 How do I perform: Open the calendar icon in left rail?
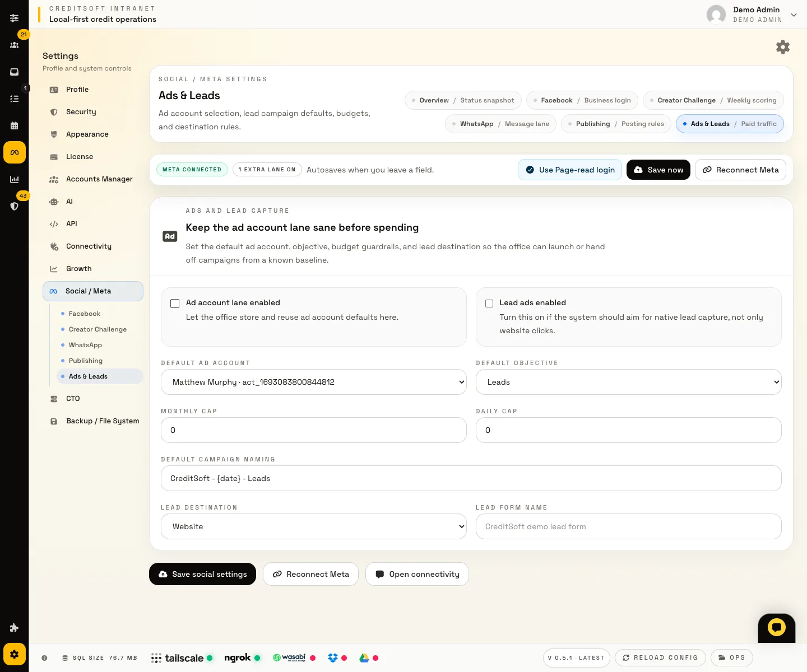click(x=15, y=125)
